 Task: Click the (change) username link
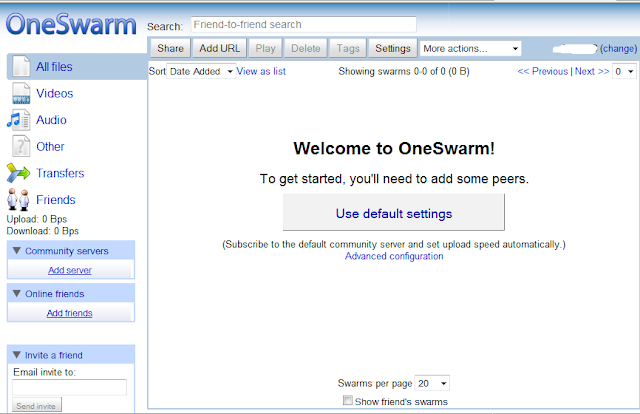[618, 49]
